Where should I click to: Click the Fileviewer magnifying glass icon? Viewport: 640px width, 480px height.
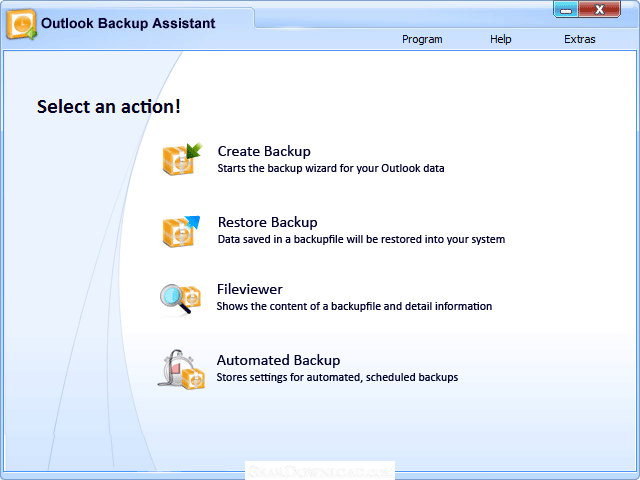point(180,300)
